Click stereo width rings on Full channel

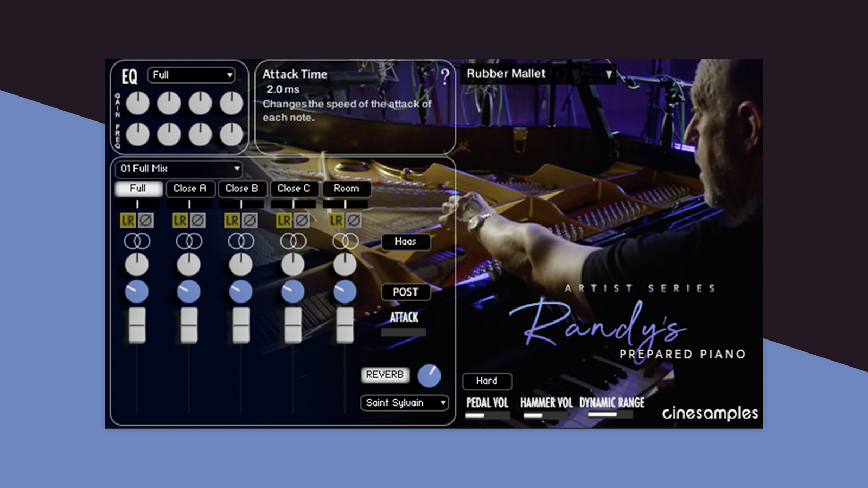(137, 241)
